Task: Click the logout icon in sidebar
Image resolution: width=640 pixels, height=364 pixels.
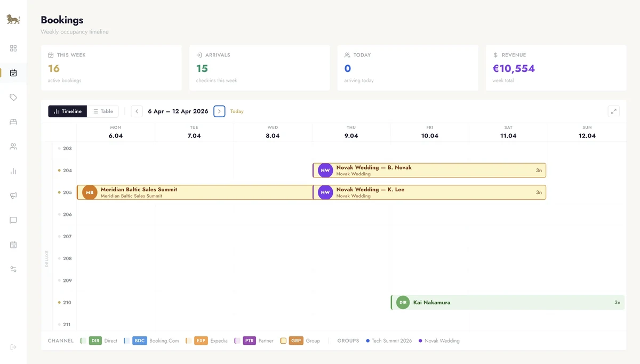Action: 13,347
